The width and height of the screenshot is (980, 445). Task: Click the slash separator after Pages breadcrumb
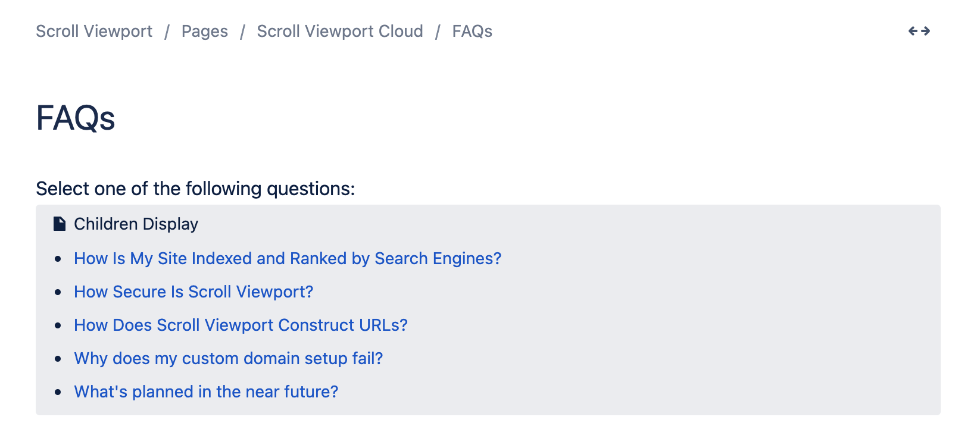[x=242, y=32]
